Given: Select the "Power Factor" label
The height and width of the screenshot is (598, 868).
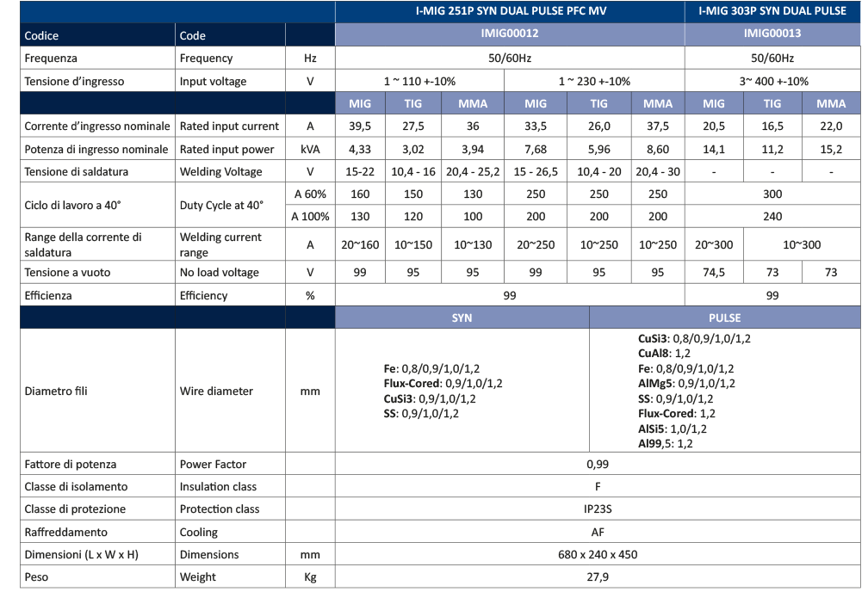Looking at the screenshot, I should [x=213, y=464].
